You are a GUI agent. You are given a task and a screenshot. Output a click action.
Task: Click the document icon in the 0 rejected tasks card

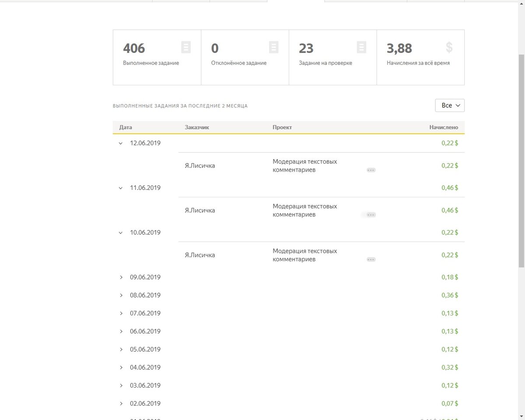(x=274, y=47)
